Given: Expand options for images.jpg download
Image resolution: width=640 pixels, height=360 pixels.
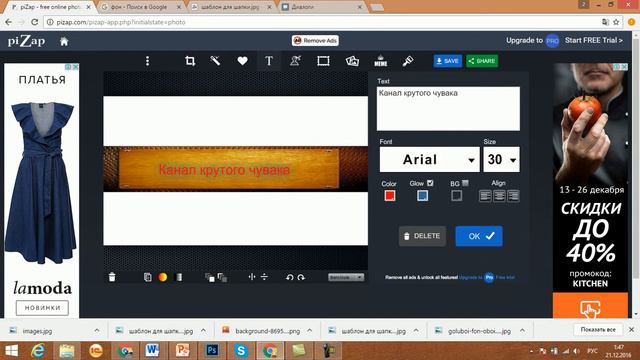Looking at the screenshot, I should pos(97,331).
